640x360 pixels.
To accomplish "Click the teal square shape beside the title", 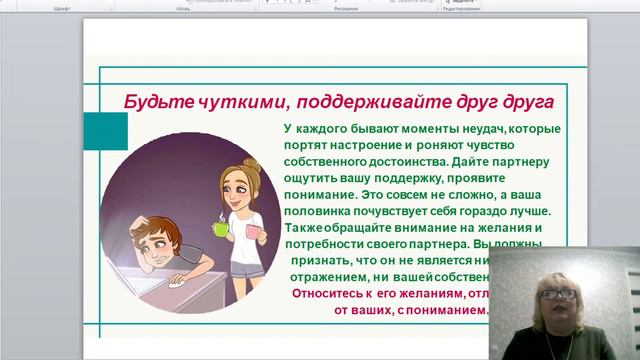I will [x=106, y=131].
